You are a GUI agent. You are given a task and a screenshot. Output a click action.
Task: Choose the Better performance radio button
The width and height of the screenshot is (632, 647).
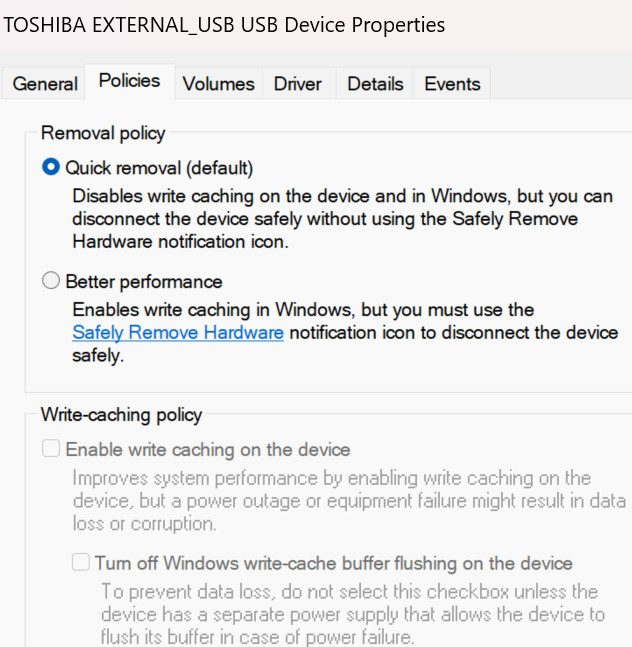coord(51,281)
